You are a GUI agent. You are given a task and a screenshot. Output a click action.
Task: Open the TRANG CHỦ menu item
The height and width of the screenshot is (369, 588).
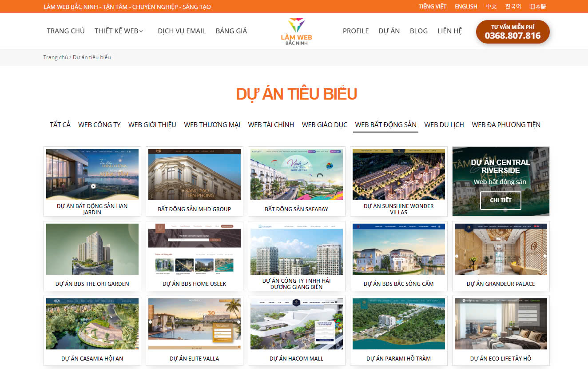pos(66,31)
